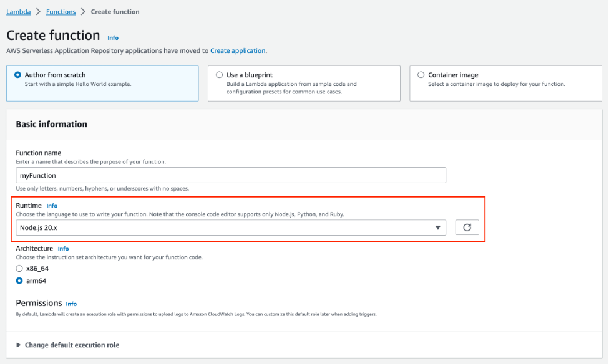The width and height of the screenshot is (609, 364).
Task: Navigate to Functions via the breadcrumb
Action: [x=61, y=11]
